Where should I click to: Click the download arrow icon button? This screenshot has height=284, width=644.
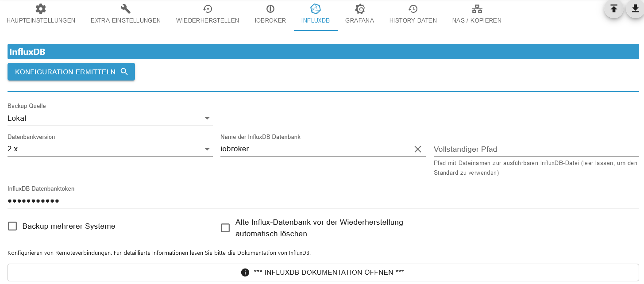pos(635,8)
